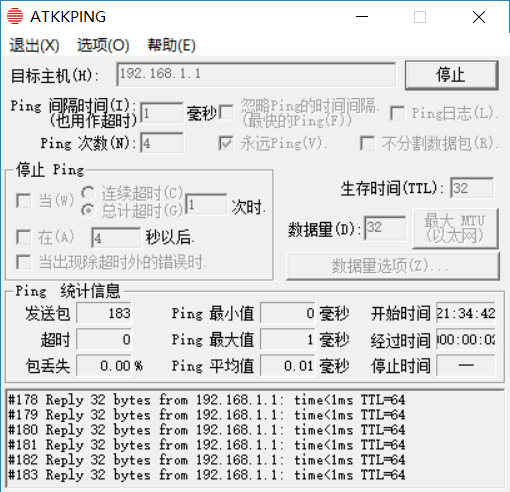Click the Ping 最小值 value field
The width and height of the screenshot is (510, 492).
(288, 313)
